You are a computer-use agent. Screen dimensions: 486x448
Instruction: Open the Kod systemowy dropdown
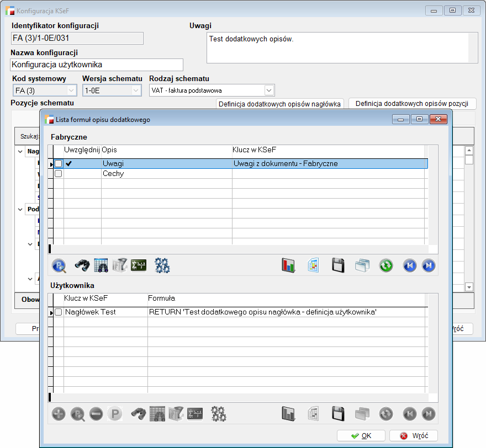[71, 90]
